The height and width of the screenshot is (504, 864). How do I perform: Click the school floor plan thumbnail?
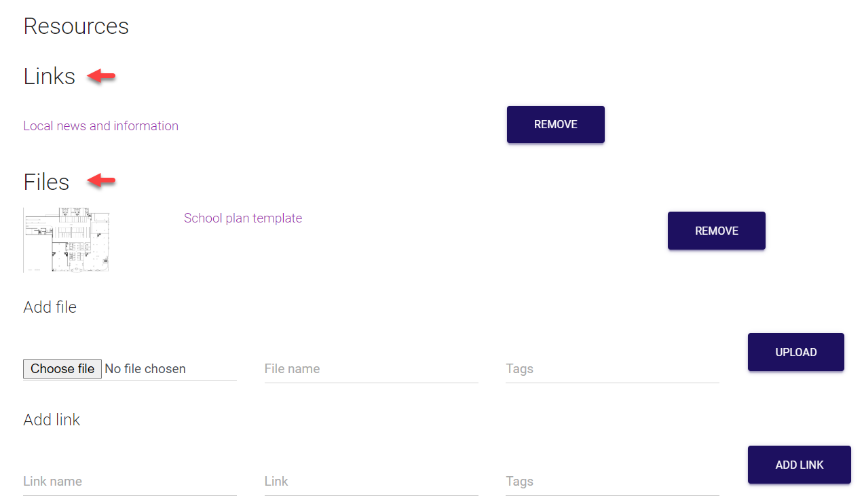click(x=67, y=240)
